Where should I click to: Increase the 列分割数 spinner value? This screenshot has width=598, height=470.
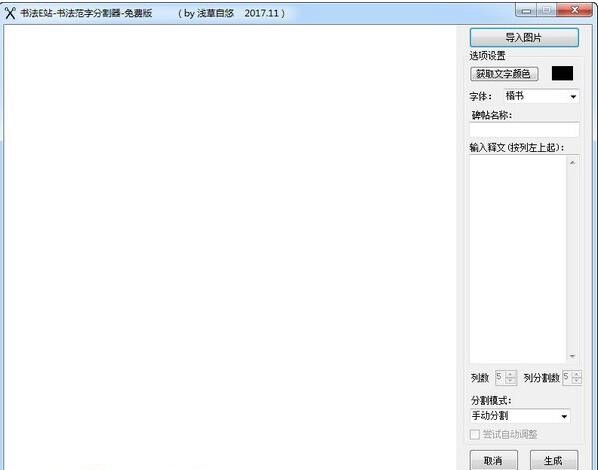point(577,374)
